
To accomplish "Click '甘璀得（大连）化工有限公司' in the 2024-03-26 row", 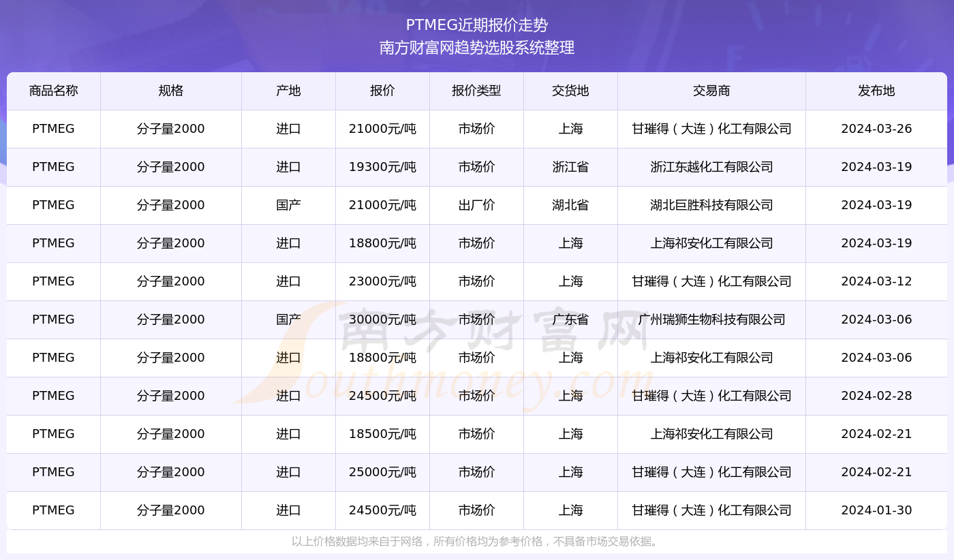I will tap(711, 129).
